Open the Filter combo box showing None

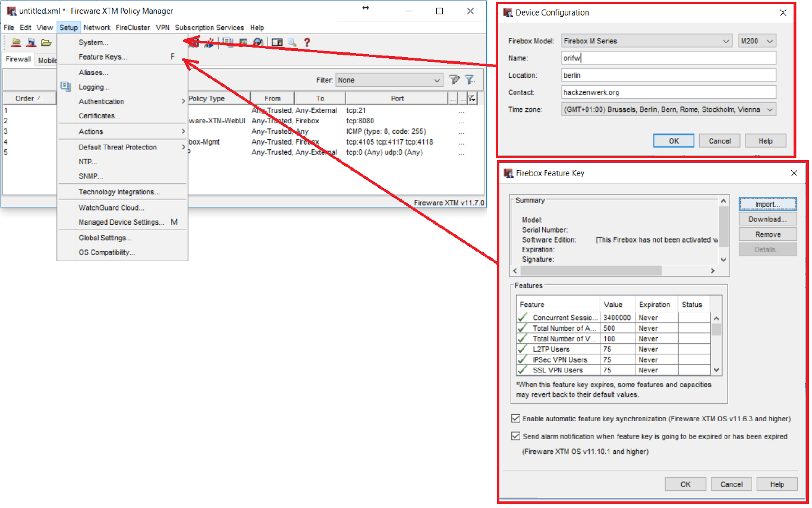coord(389,80)
